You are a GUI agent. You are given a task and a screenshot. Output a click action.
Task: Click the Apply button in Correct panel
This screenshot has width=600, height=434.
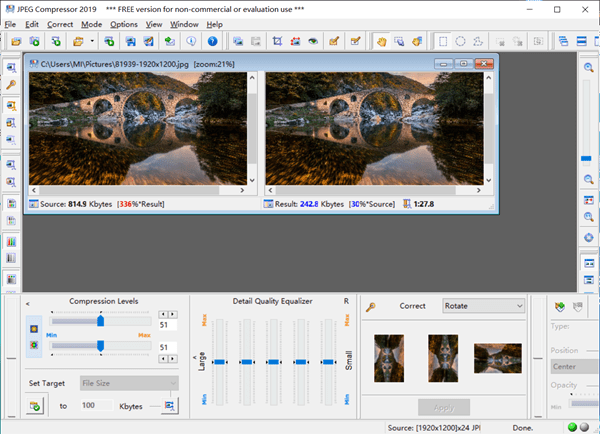(x=444, y=408)
